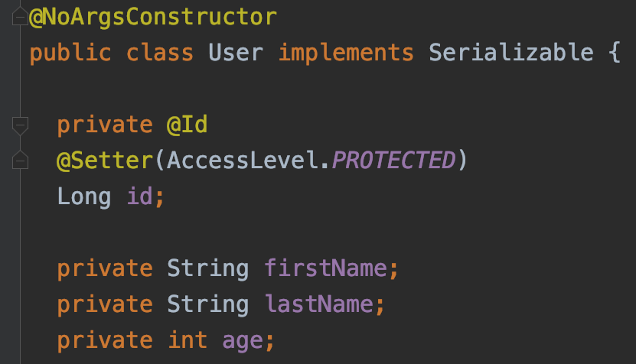Click the id field name
The height and width of the screenshot is (364, 636).
tap(139, 197)
